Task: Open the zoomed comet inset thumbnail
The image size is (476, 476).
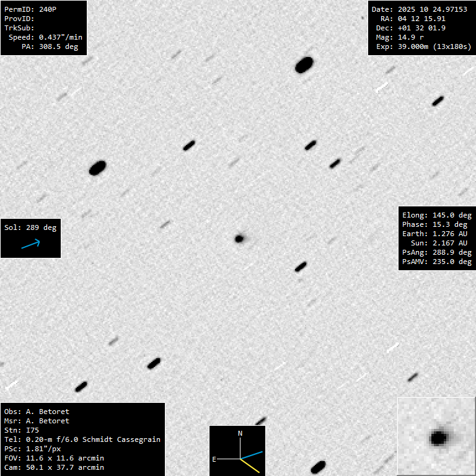Action: click(436, 436)
